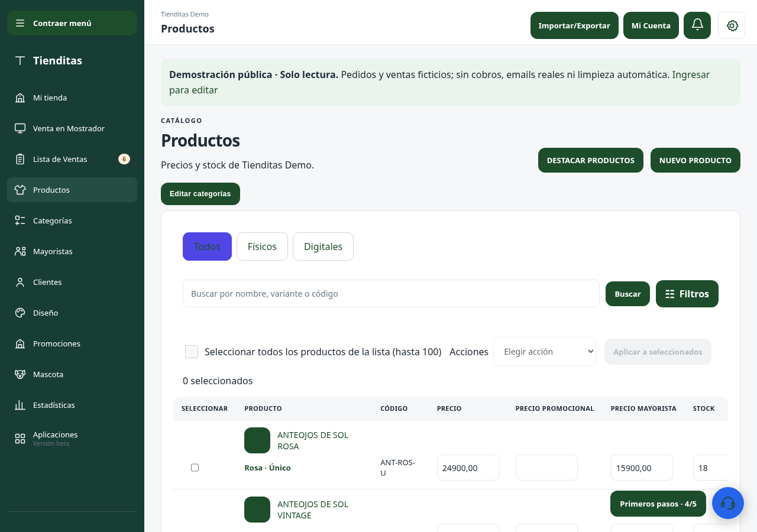Screen dimensions: 757x532
Task: Click the promotional price field for Anteojos Rosa
Action: (x=546, y=468)
